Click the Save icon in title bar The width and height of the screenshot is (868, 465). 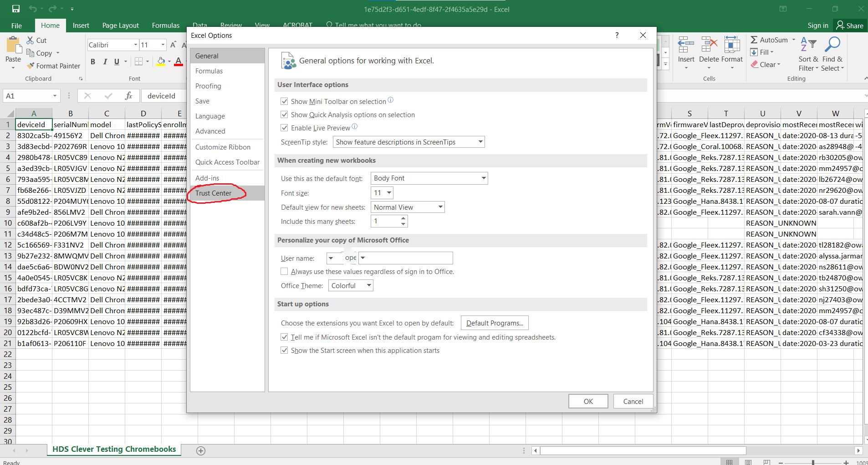(16, 9)
